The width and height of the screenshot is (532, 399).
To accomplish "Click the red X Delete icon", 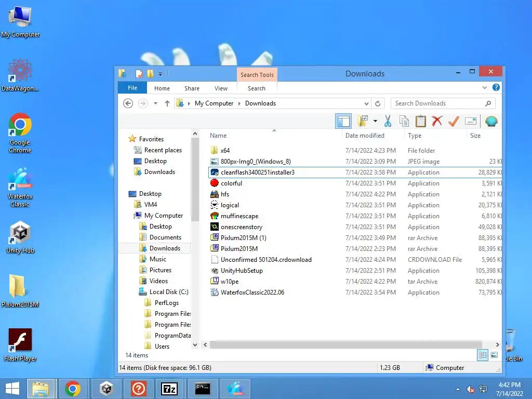I will coord(437,121).
